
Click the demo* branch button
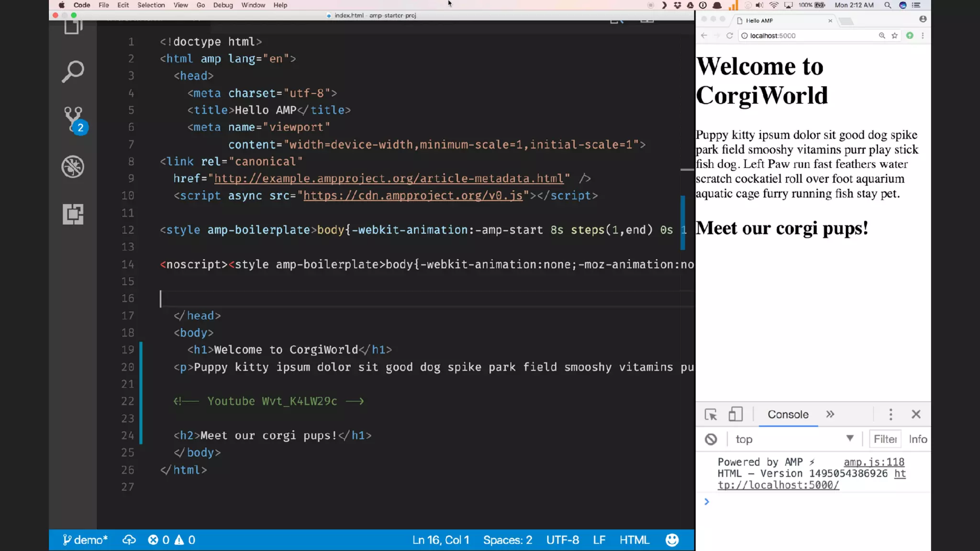86,540
